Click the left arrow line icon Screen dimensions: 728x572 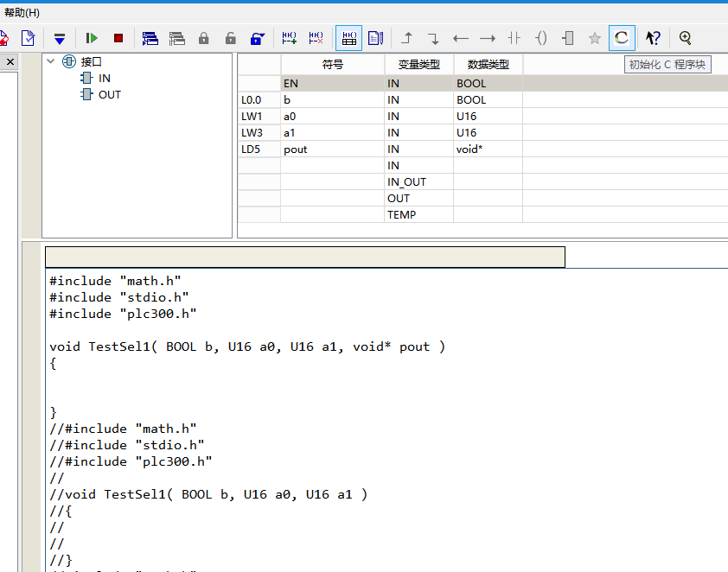461,38
